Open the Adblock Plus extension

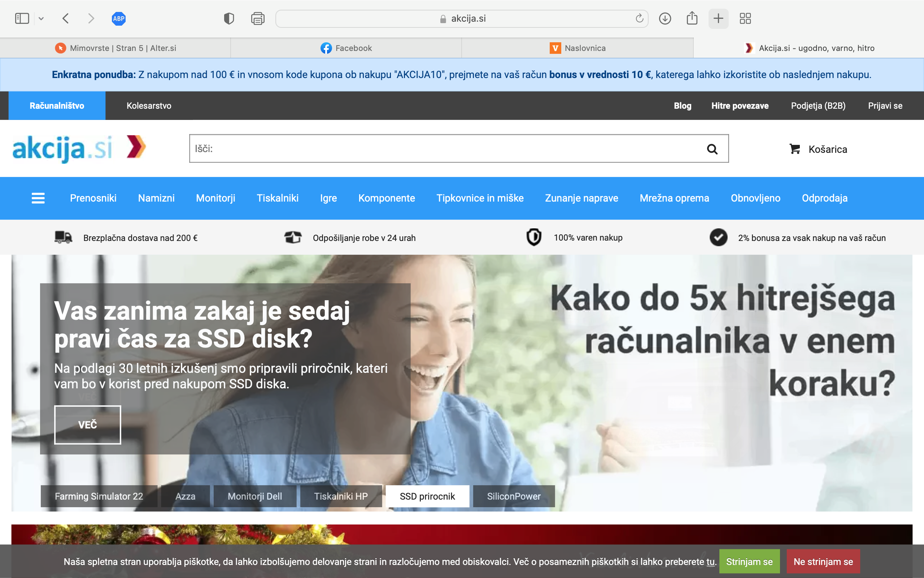click(x=119, y=18)
